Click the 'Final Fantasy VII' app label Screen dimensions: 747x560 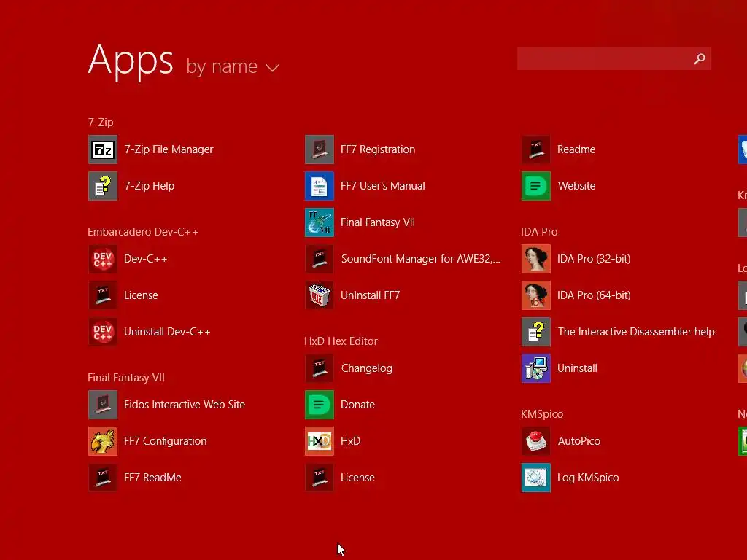click(x=377, y=222)
